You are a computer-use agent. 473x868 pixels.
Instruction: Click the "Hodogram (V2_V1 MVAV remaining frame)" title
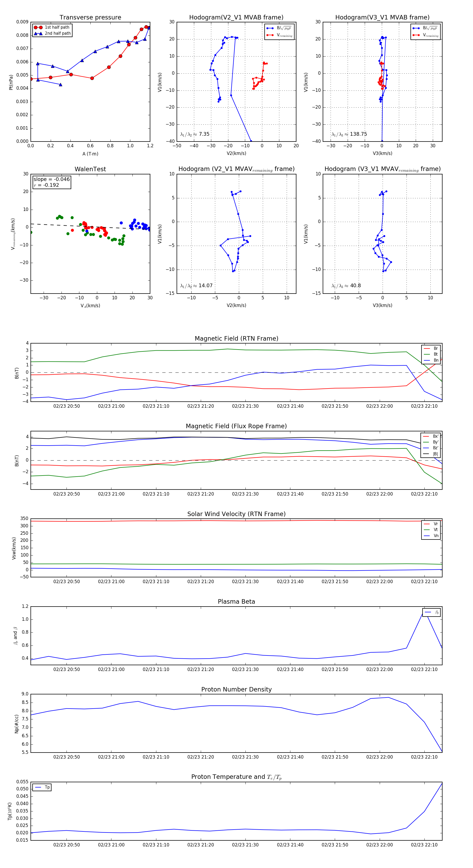click(236, 169)
